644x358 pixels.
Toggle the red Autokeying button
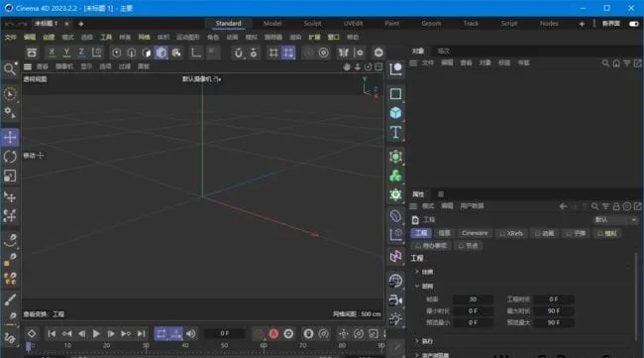point(273,334)
